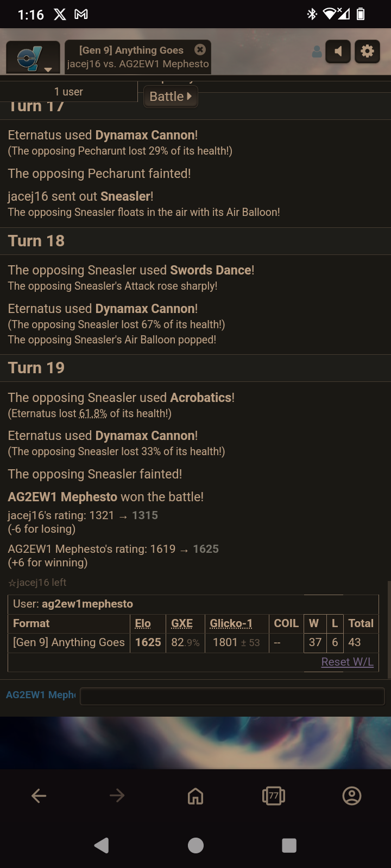Click the Glicko-1 column header
This screenshot has width=391, height=868.
(x=231, y=623)
